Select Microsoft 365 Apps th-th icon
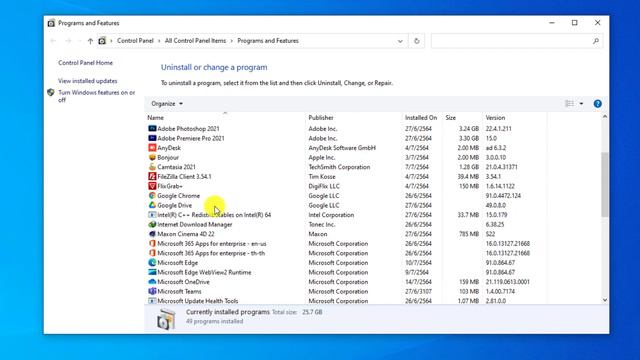 tap(152, 253)
